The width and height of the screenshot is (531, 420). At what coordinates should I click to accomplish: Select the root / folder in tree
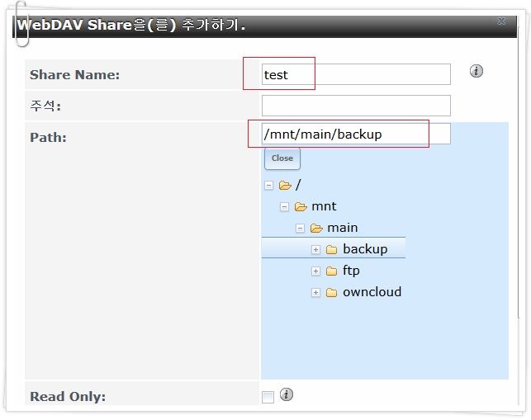(298, 185)
